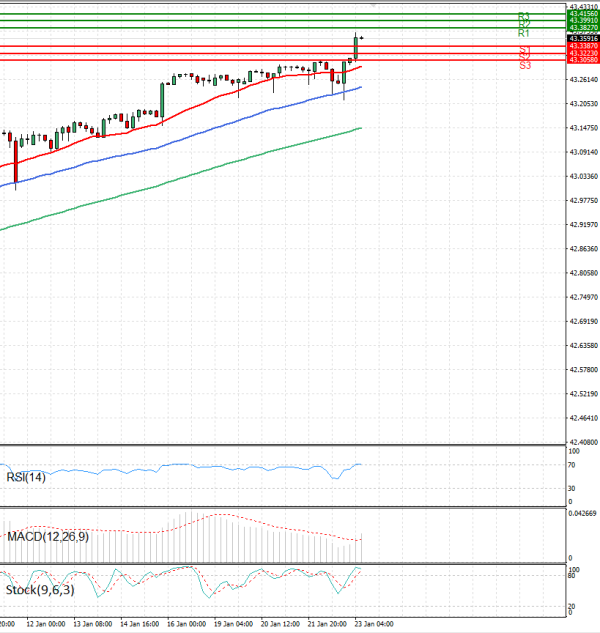Click the latest tall green candlestick

point(356,45)
